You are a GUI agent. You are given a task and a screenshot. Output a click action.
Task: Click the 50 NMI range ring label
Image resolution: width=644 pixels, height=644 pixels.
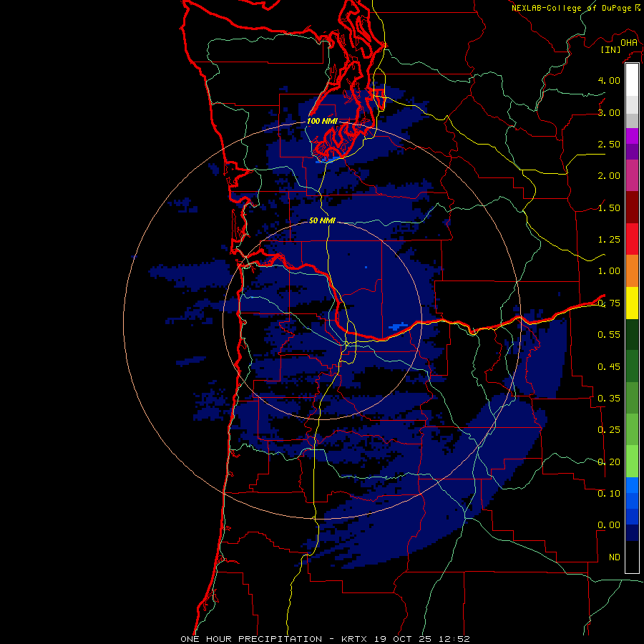tap(322, 220)
